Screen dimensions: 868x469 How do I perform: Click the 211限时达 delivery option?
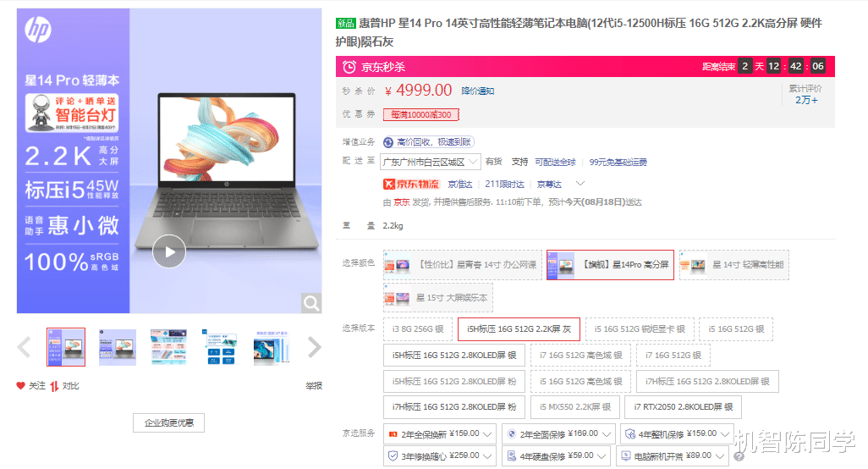(504, 184)
